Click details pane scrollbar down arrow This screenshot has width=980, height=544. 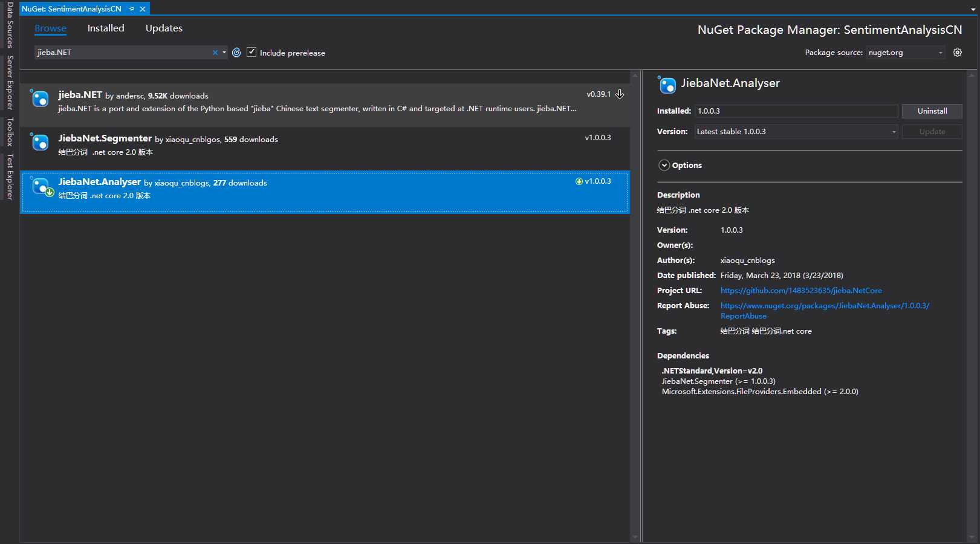tap(972, 537)
